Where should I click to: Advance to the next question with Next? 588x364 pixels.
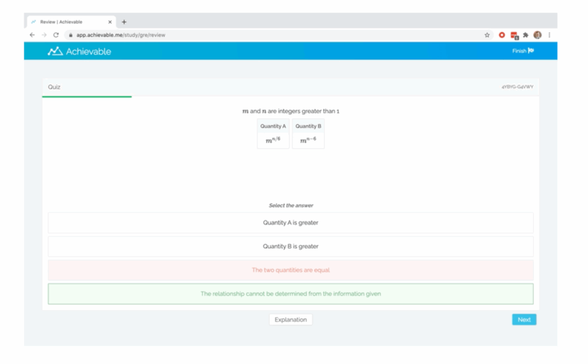point(523,319)
